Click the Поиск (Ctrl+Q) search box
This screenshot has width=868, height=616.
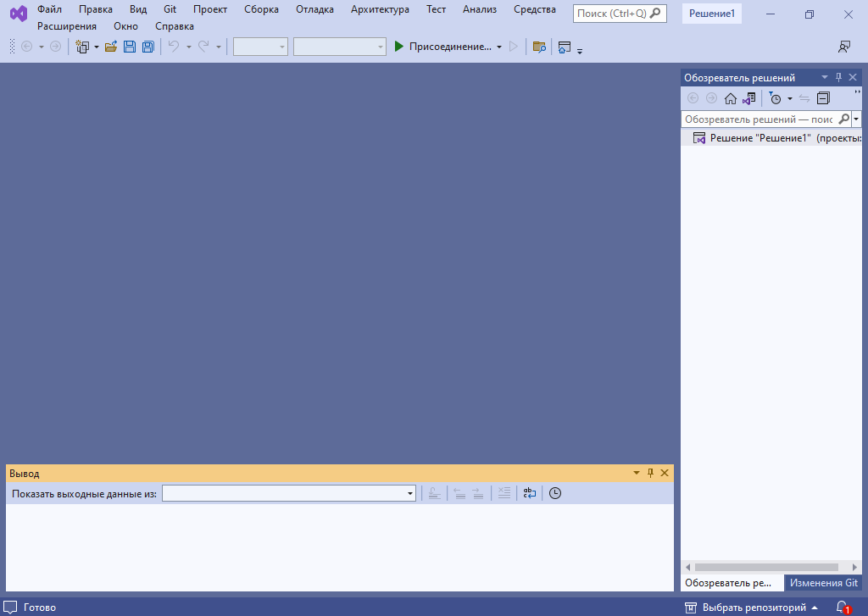click(x=619, y=14)
